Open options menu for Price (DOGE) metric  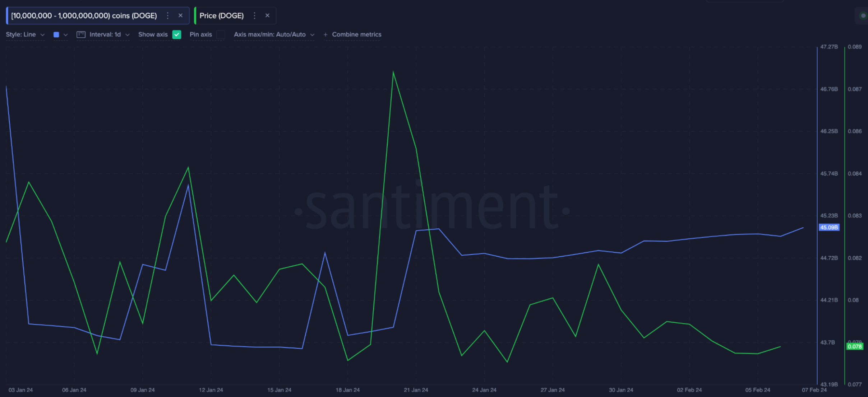tap(254, 16)
